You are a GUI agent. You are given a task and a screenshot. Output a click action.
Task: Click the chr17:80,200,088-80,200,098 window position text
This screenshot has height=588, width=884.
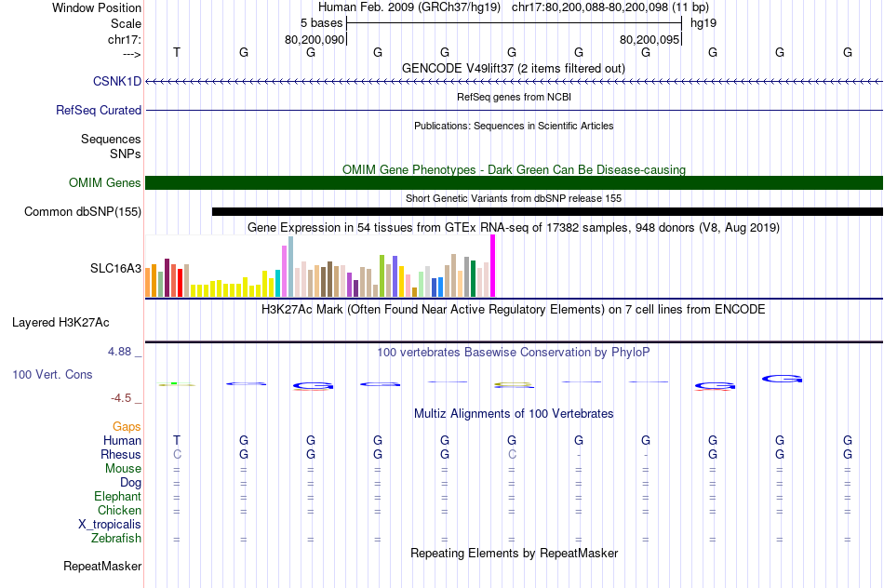click(590, 7)
